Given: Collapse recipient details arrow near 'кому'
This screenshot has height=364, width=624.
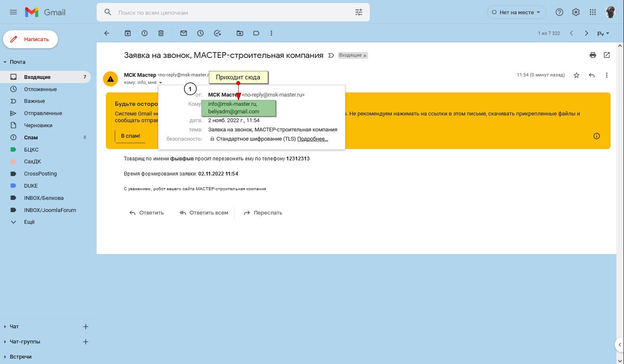Looking at the screenshot, I should click(x=161, y=83).
